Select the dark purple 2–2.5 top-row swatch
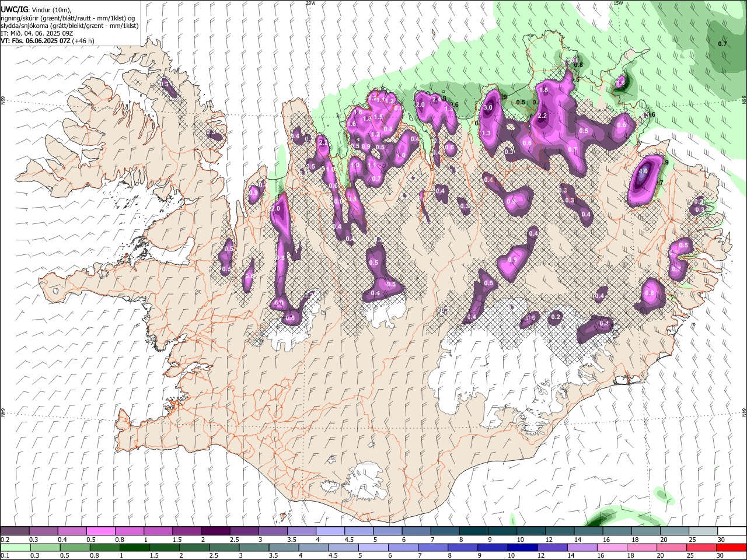747x560 pixels. click(x=215, y=531)
